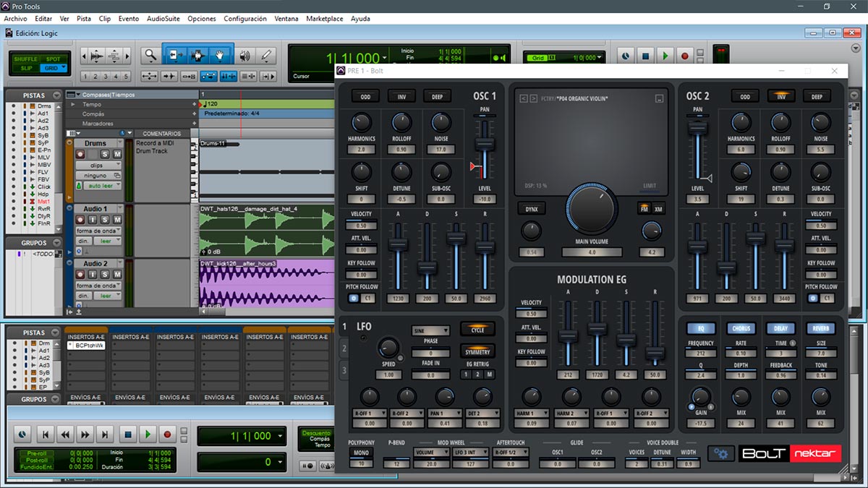The width and height of the screenshot is (868, 488).
Task: Open Bolt settings gear icon
Action: (x=720, y=453)
